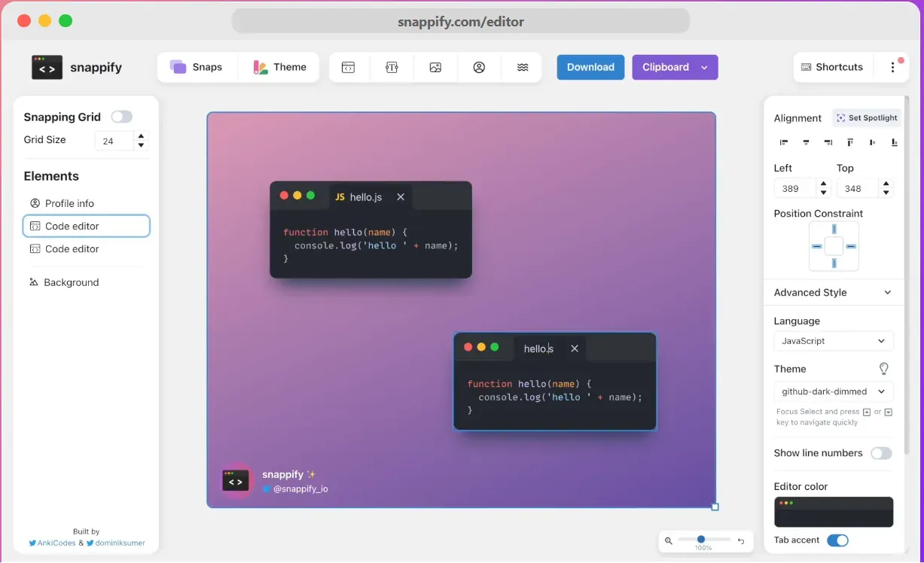Click the waves background toolbar icon
Screen dimensions: 924x563
[x=523, y=67]
